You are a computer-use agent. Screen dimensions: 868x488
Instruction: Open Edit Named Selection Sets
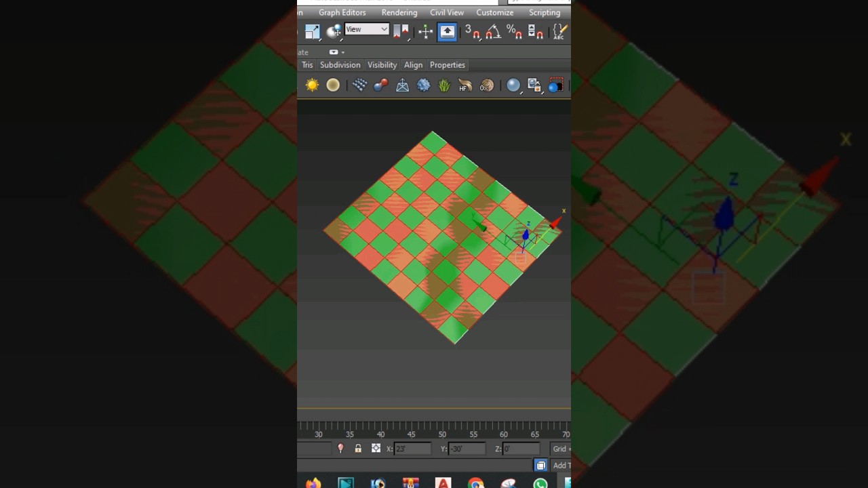[x=559, y=31]
